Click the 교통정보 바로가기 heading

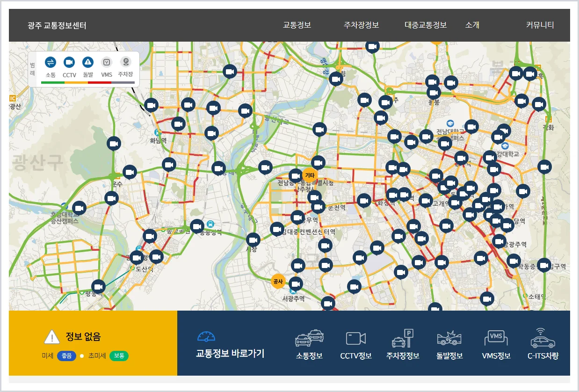(x=230, y=353)
